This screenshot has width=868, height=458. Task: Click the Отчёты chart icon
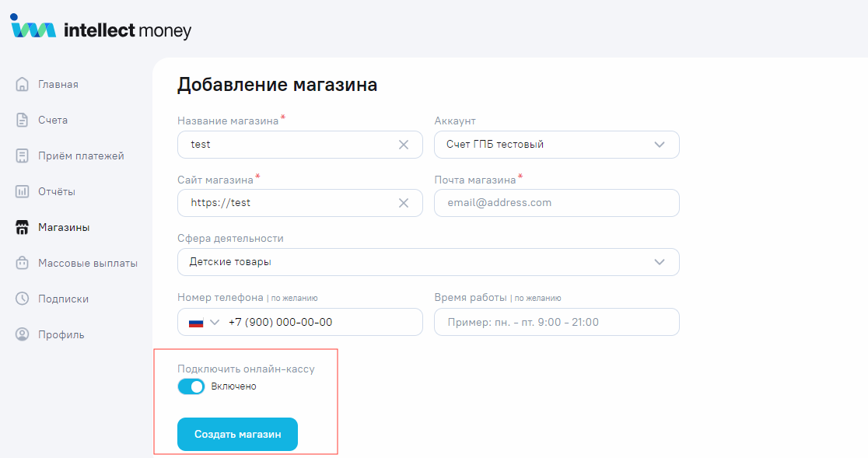pyautogui.click(x=23, y=191)
